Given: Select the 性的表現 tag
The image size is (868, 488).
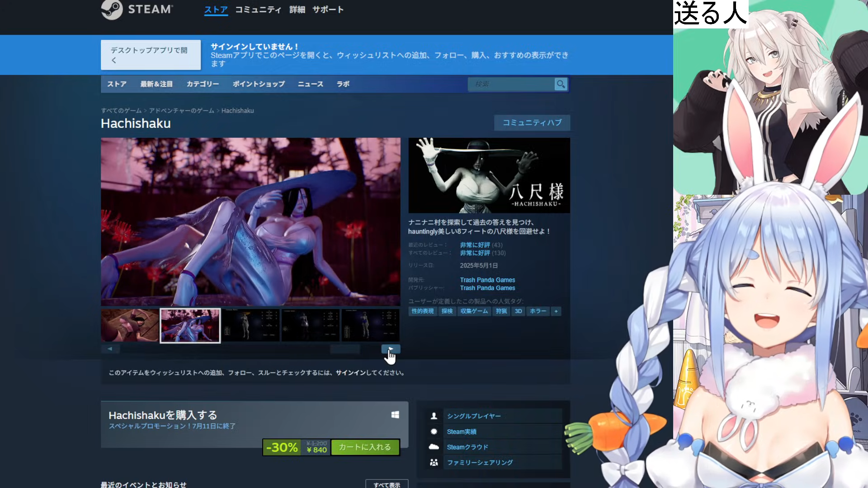Looking at the screenshot, I should [x=422, y=311].
